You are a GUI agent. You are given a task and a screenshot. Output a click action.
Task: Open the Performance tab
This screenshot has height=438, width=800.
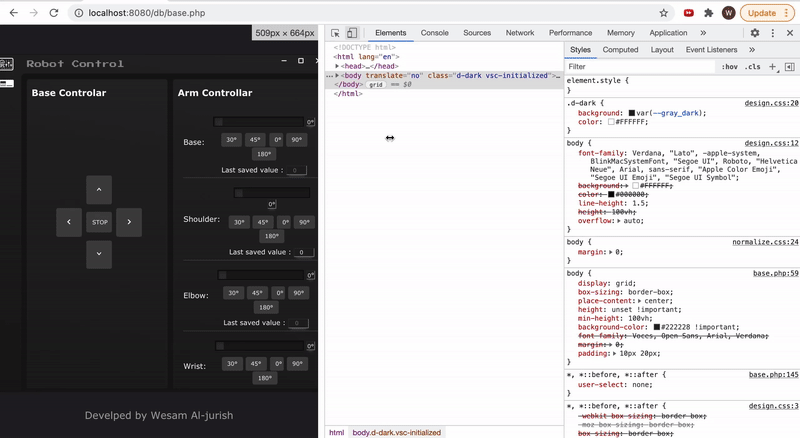tap(570, 33)
